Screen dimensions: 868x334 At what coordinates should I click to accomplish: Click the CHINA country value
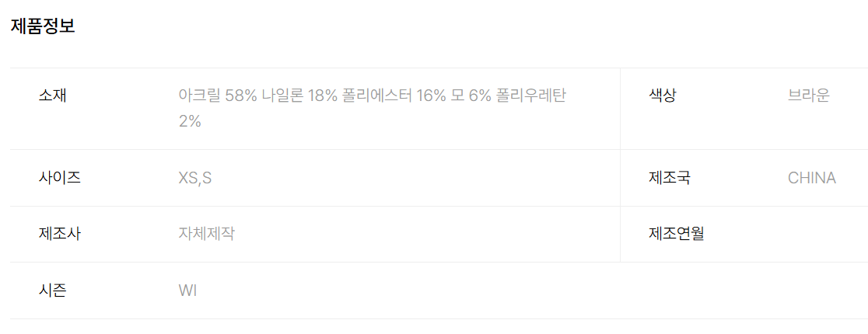pyautogui.click(x=812, y=178)
